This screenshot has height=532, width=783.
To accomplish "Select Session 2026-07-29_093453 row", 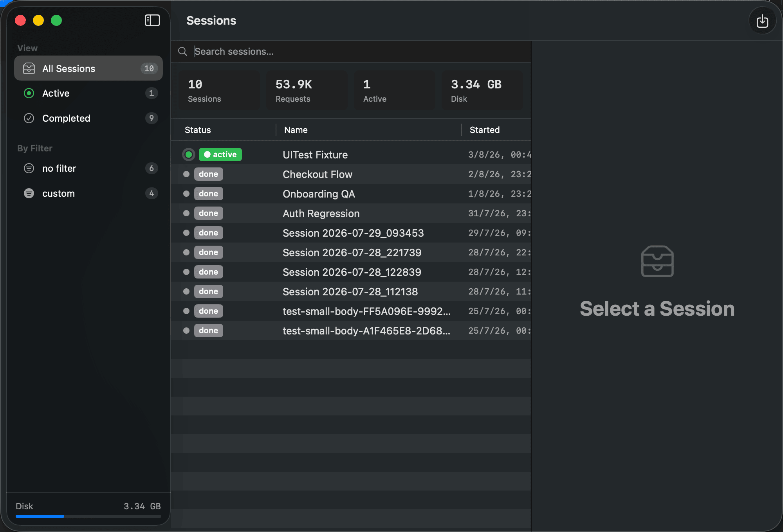I will (x=351, y=233).
